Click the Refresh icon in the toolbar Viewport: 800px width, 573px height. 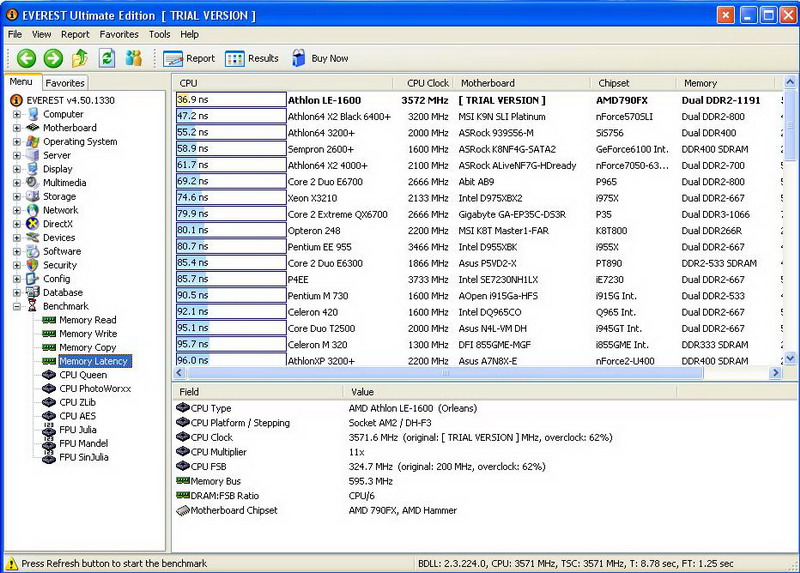click(107, 59)
